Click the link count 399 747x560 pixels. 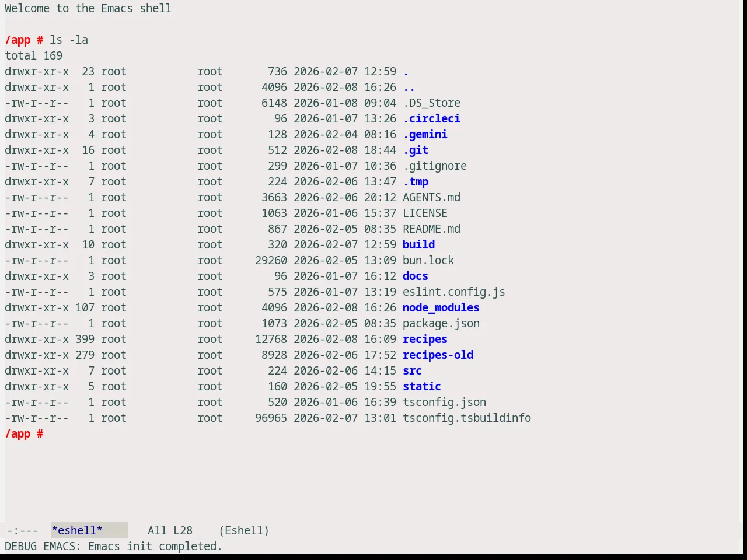click(x=85, y=339)
